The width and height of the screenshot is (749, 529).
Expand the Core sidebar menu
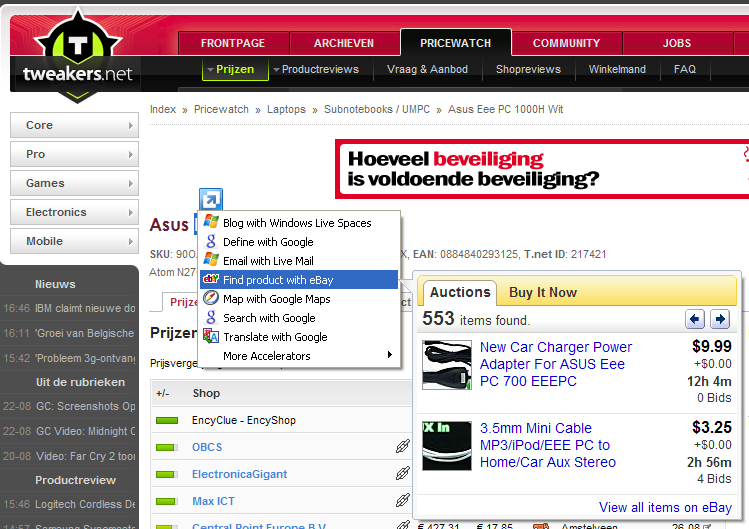pos(75,125)
